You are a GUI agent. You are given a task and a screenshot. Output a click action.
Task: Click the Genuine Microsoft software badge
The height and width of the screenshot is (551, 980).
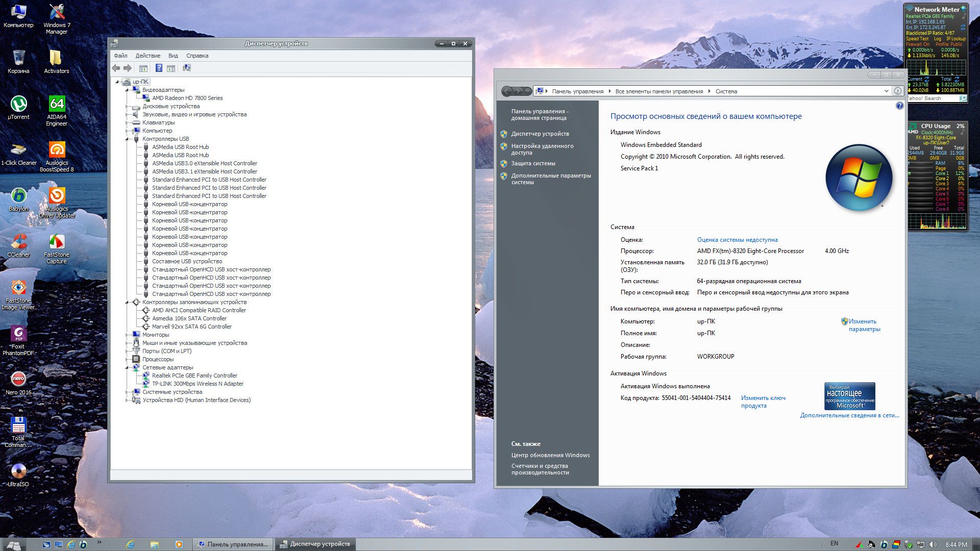(x=850, y=396)
